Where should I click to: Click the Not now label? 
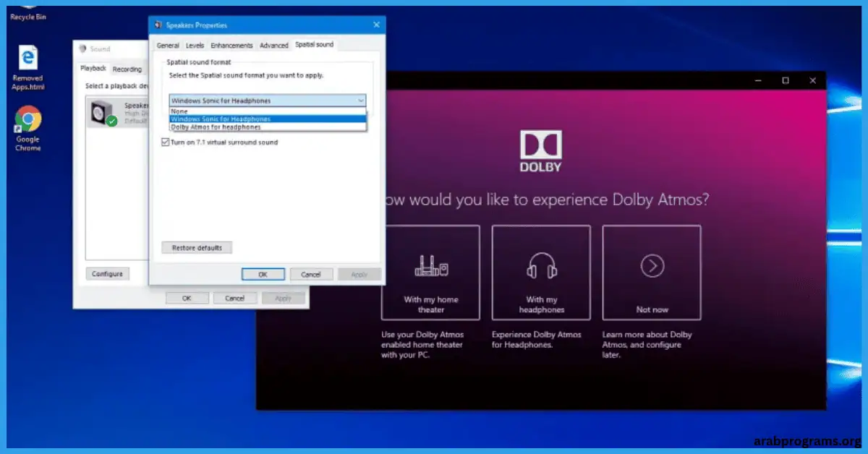point(652,309)
